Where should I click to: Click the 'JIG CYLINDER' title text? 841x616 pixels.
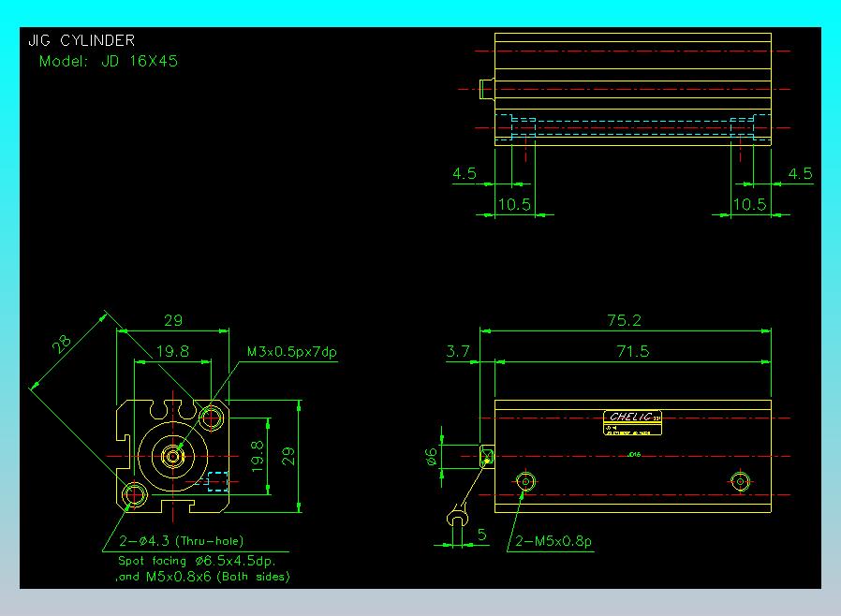pyautogui.click(x=81, y=40)
